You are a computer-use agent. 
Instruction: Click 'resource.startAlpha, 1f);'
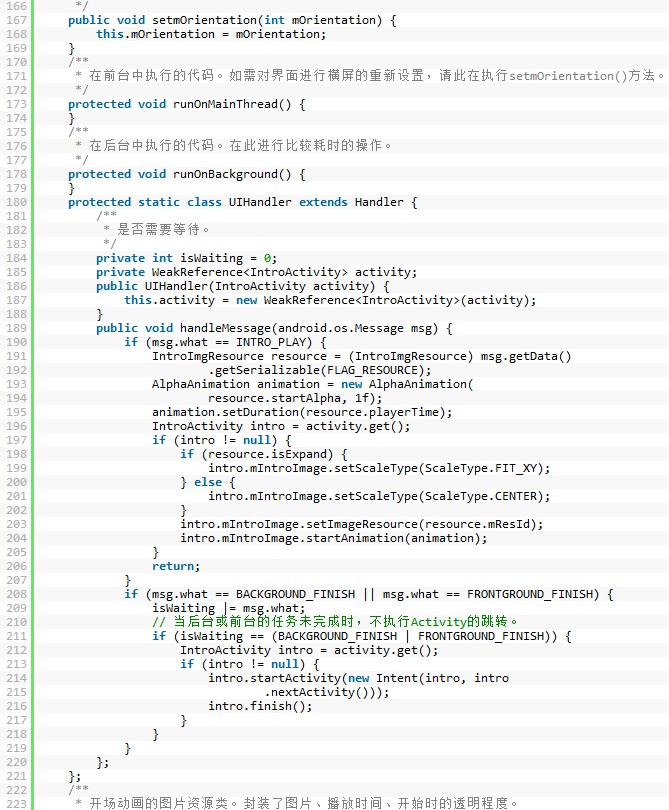[x=295, y=398]
